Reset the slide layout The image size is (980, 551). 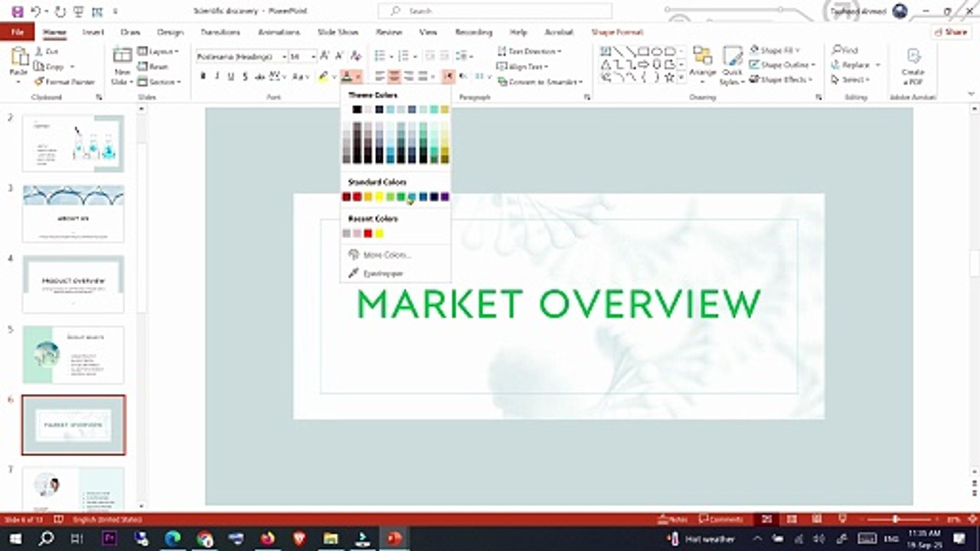(x=153, y=67)
